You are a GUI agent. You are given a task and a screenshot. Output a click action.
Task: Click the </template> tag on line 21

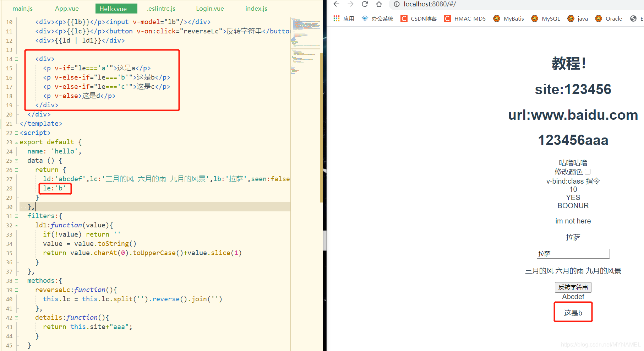tap(41, 124)
